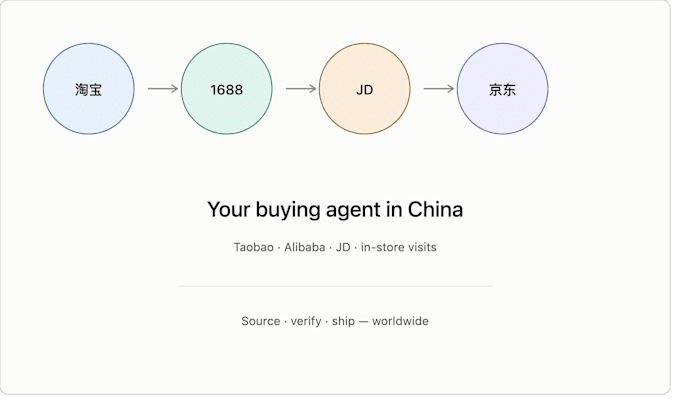The height and width of the screenshot is (404, 680).
Task: Click the blue 淘宝 circle
Action: [89, 89]
